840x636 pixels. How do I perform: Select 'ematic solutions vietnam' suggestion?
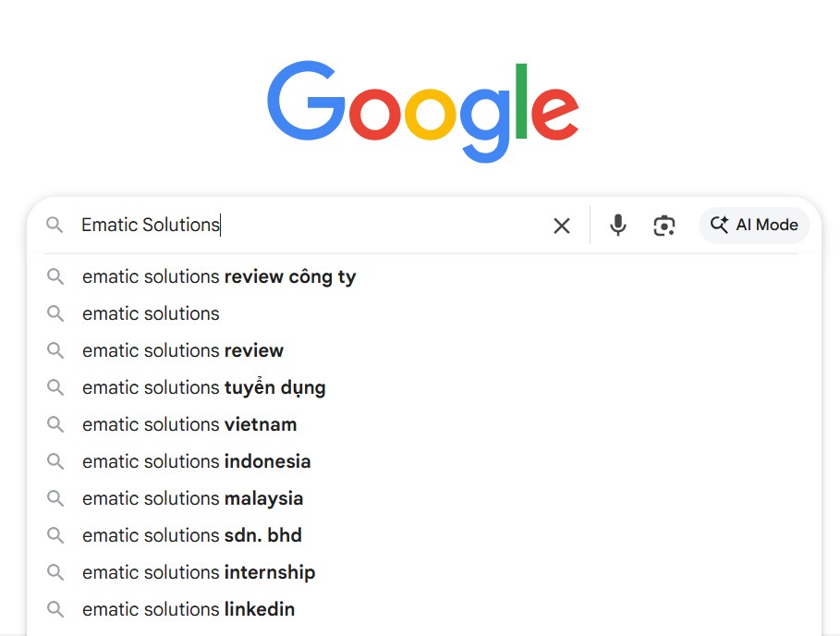tap(189, 424)
